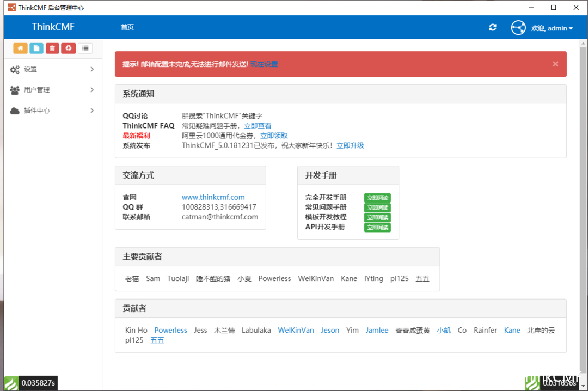Screen dimensions: 588x391
Task: Toggle the list view menu icon
Action: (x=85, y=48)
